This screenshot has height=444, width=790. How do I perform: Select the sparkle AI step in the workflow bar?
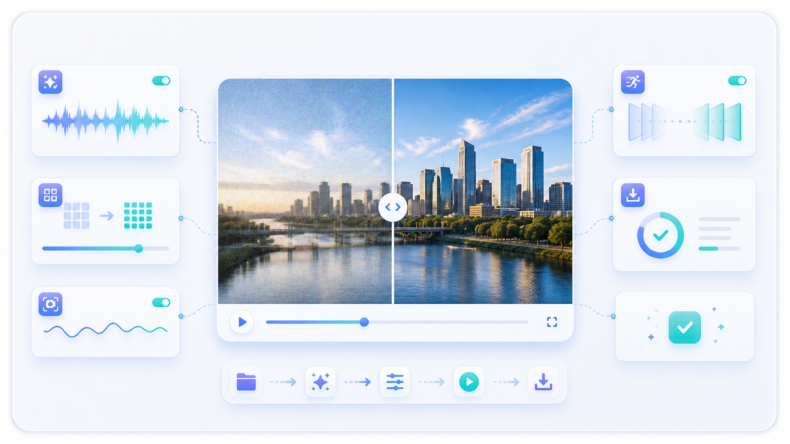point(320,382)
